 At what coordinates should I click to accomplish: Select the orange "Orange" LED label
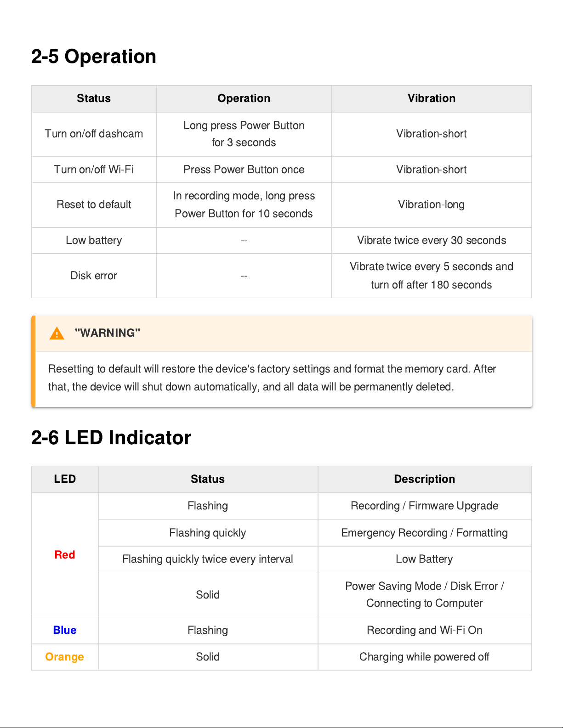click(x=64, y=657)
